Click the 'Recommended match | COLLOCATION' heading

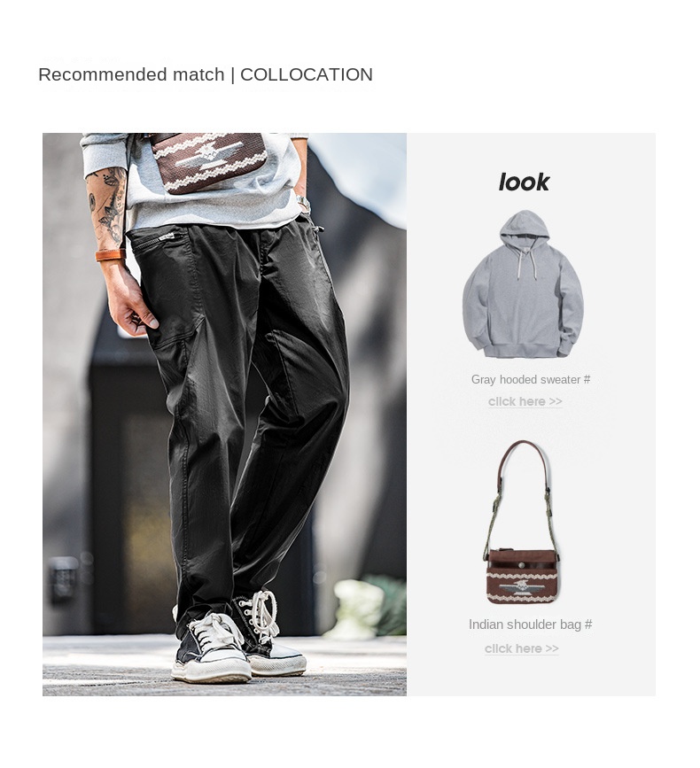point(206,74)
